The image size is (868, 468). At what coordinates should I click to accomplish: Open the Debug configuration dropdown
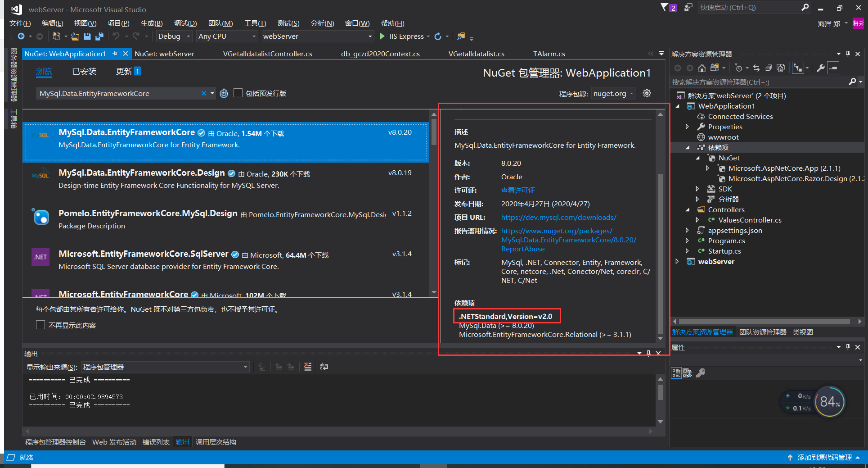[175, 36]
